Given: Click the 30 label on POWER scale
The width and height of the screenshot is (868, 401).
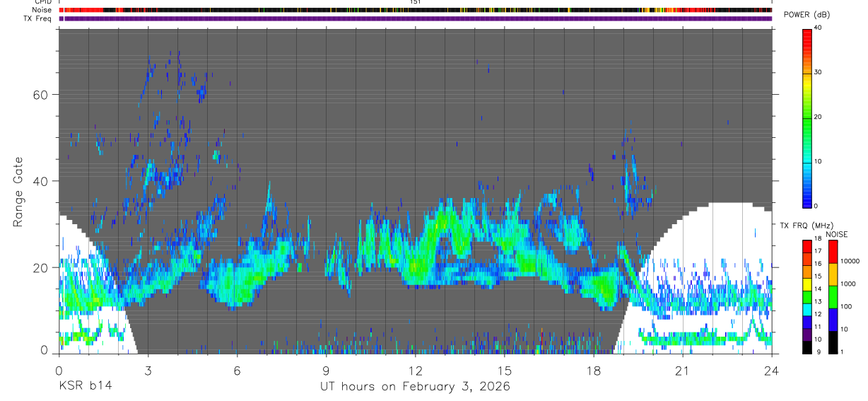Looking at the screenshot, I should pos(817,73).
